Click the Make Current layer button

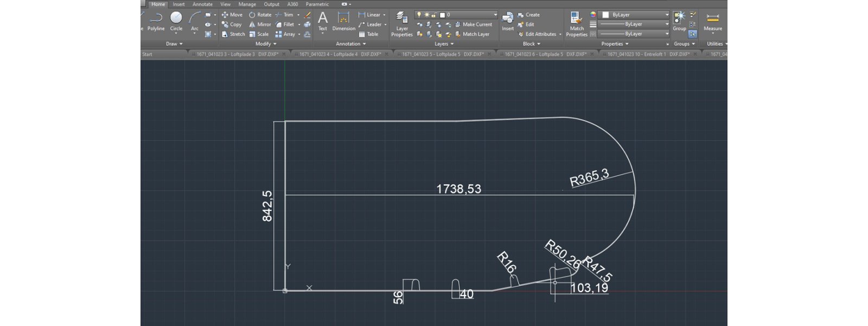click(474, 24)
